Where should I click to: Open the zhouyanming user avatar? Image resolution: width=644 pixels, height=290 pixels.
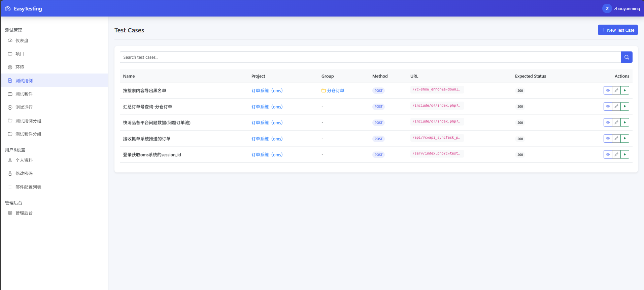tap(607, 9)
